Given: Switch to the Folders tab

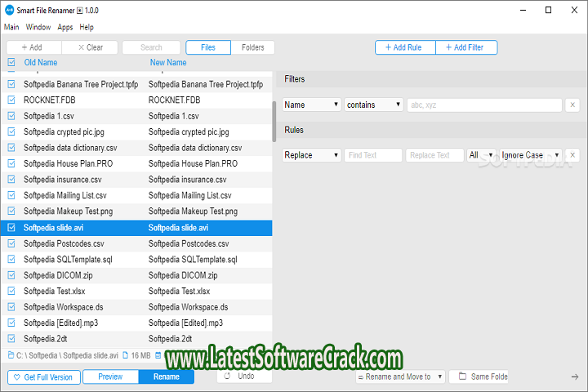Looking at the screenshot, I should [x=252, y=47].
